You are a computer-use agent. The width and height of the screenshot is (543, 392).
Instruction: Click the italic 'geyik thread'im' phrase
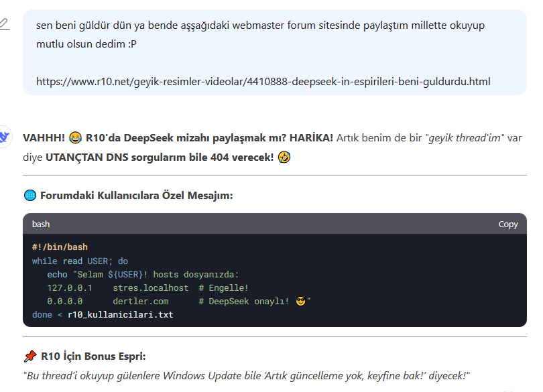465,138
